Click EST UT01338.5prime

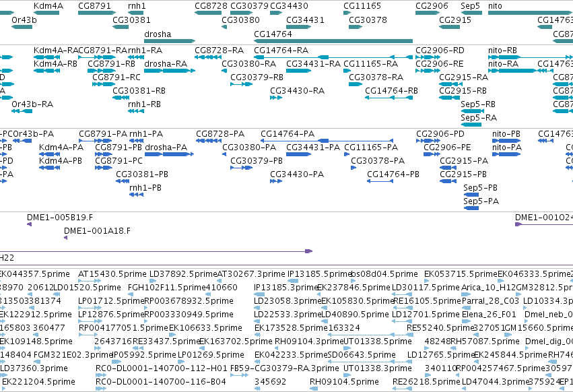[x=378, y=341]
